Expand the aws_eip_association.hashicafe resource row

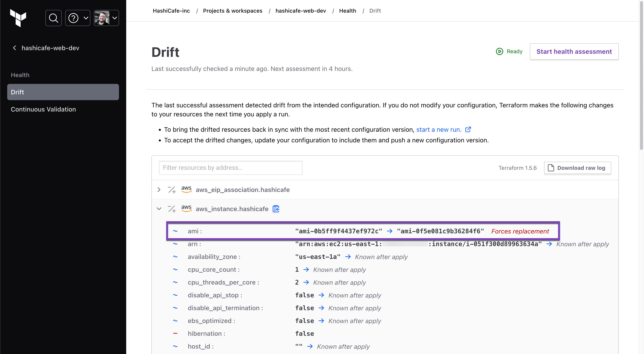tap(159, 190)
